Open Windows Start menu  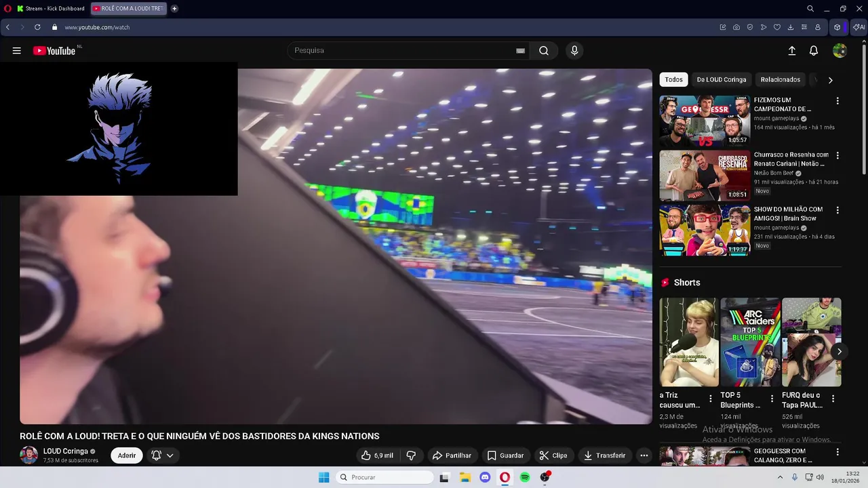tap(324, 477)
